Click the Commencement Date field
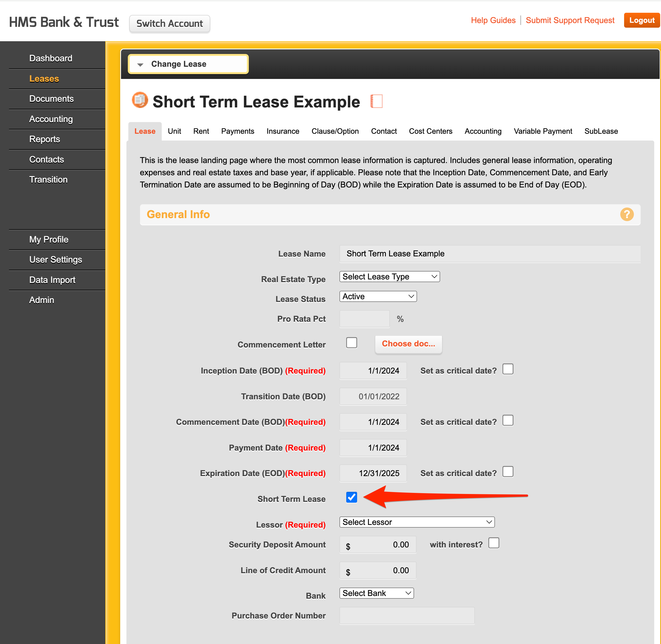 coord(373,422)
